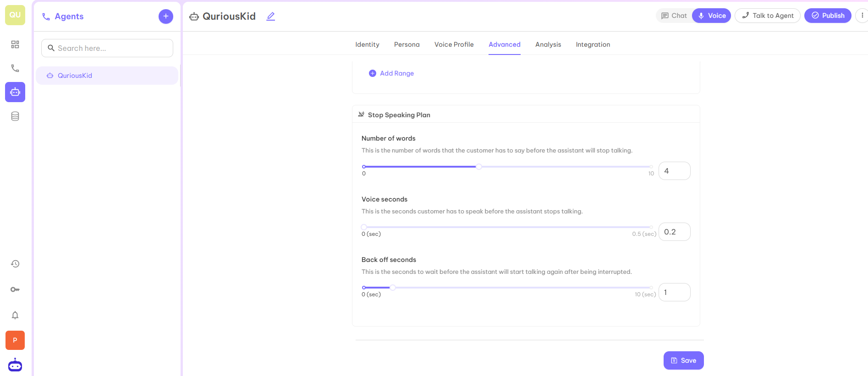Select QuriousKid in the agents list
The image size is (868, 376).
pyautogui.click(x=107, y=76)
